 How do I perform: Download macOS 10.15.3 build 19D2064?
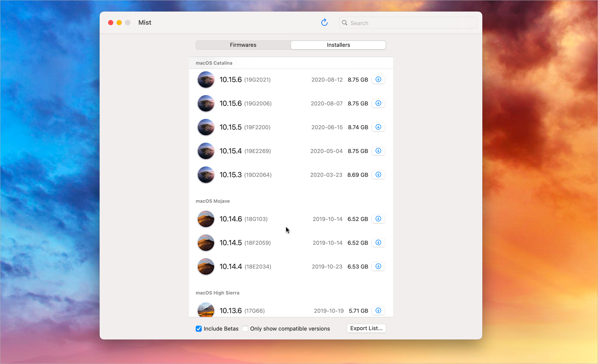tap(378, 175)
